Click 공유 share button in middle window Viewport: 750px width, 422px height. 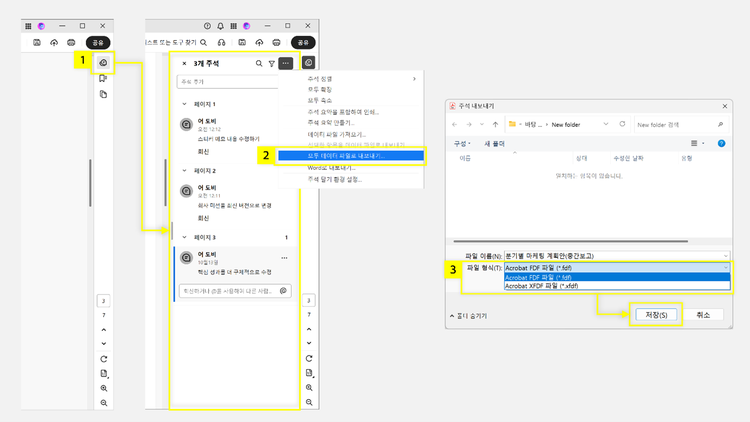pos(303,43)
